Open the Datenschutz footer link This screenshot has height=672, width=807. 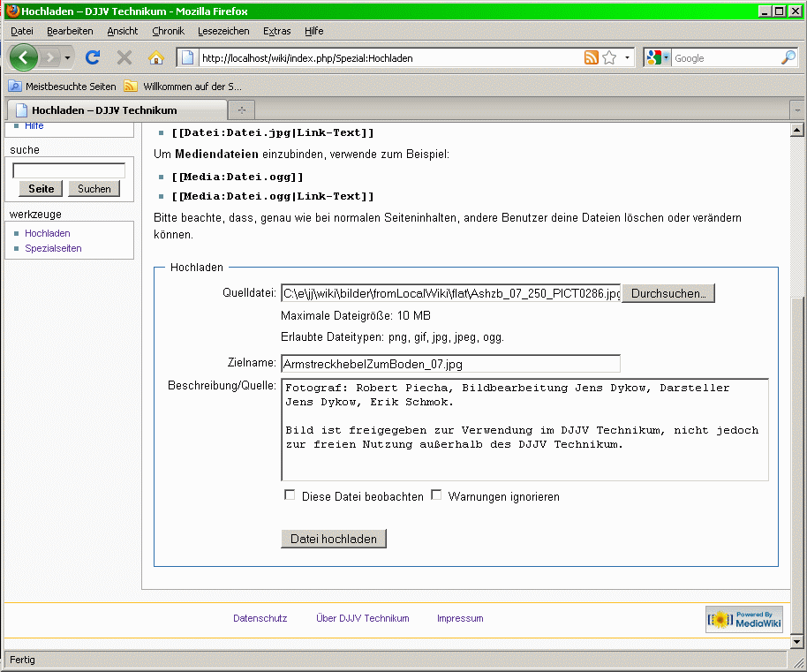[x=260, y=618]
